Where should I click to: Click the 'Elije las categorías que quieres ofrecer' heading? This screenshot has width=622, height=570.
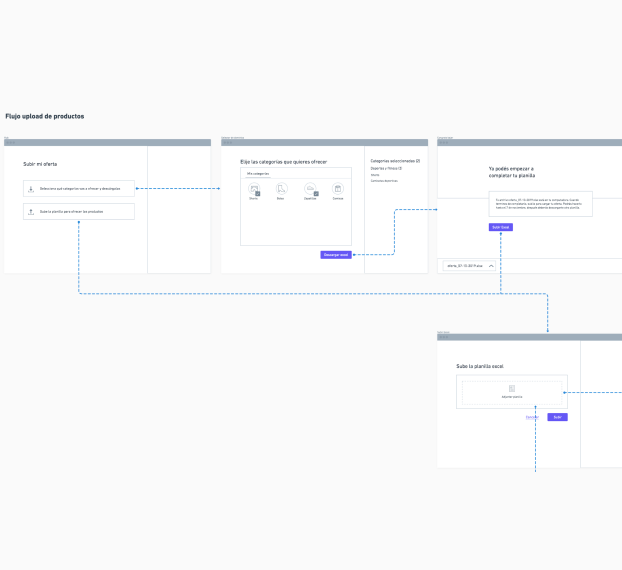tap(284, 162)
